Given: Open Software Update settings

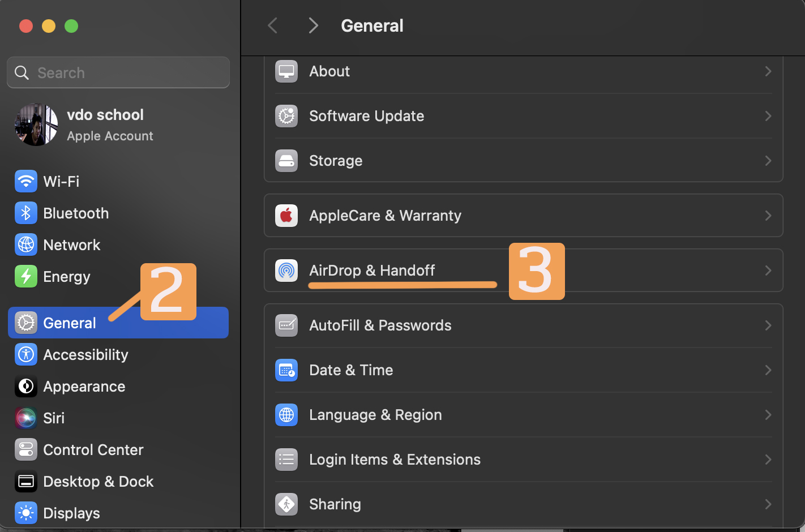Looking at the screenshot, I should [x=524, y=116].
